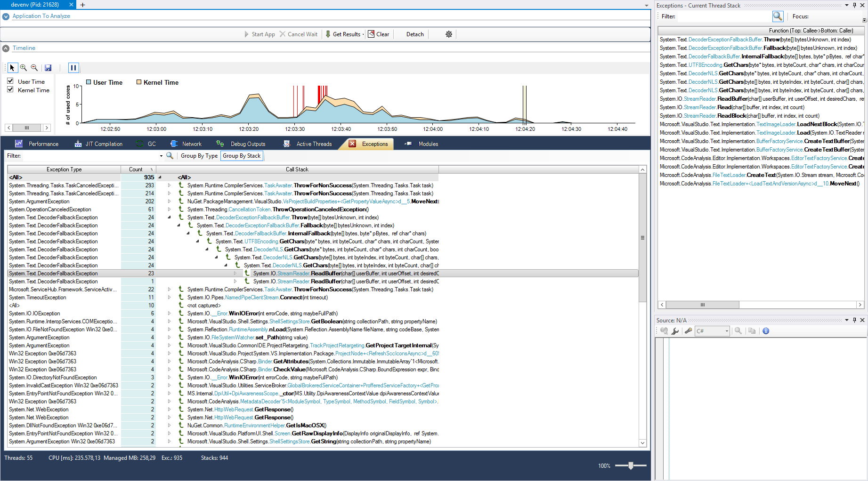Click the info icon in the Source panel
Image resolution: width=868 pixels, height=481 pixels.
(766, 331)
